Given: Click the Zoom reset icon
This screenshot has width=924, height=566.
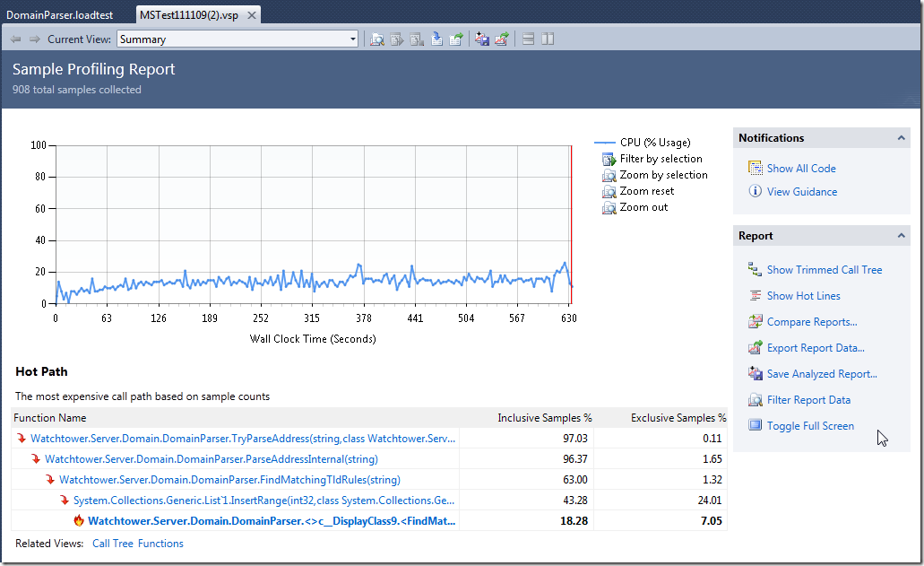Looking at the screenshot, I should click(609, 192).
